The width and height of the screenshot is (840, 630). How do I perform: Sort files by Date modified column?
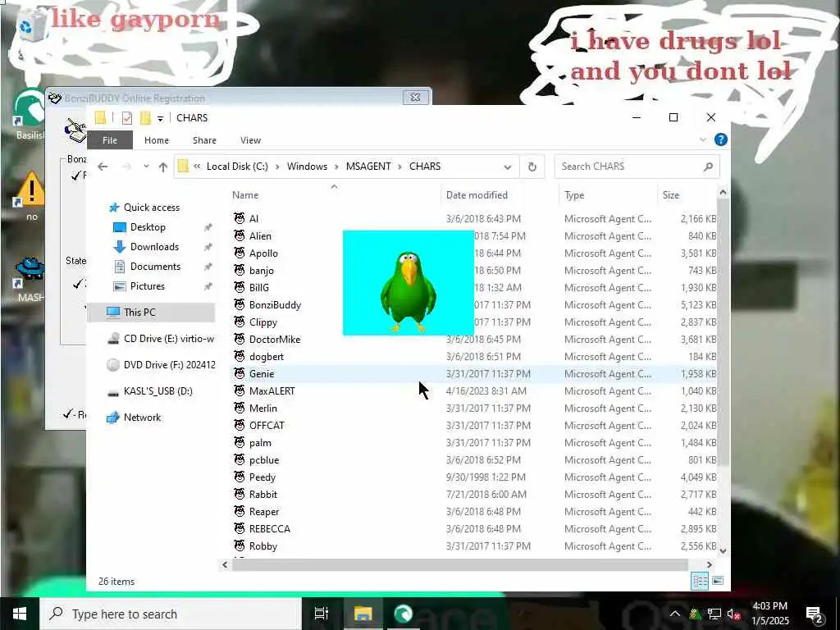(500, 195)
